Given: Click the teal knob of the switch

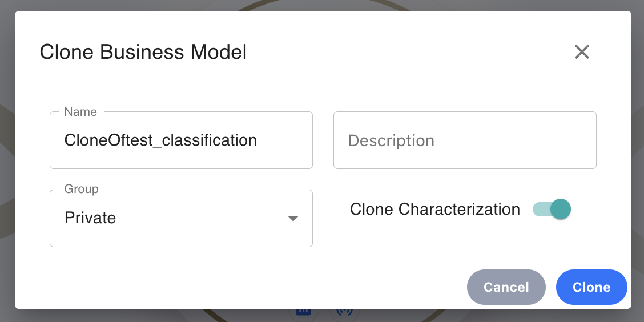Looking at the screenshot, I should pos(561,209).
